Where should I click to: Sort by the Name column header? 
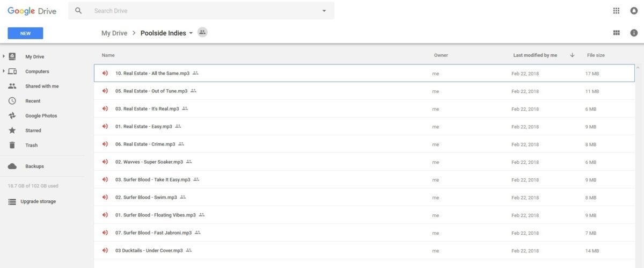108,55
